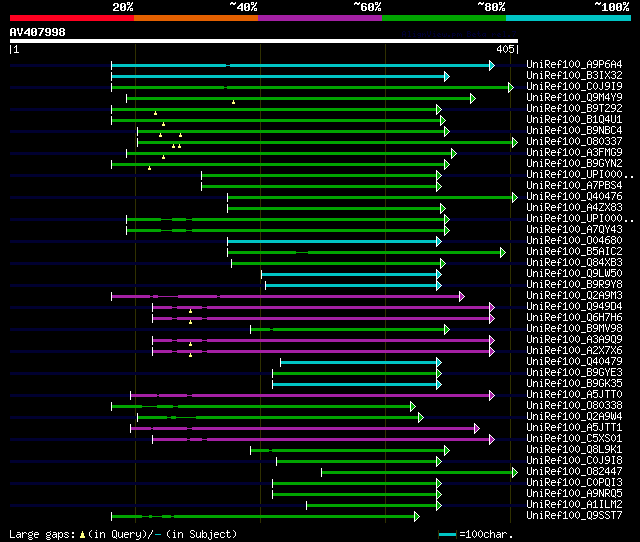Choose the UniRef100_C0PQI3 label
640x542 pixels.
tap(574, 483)
